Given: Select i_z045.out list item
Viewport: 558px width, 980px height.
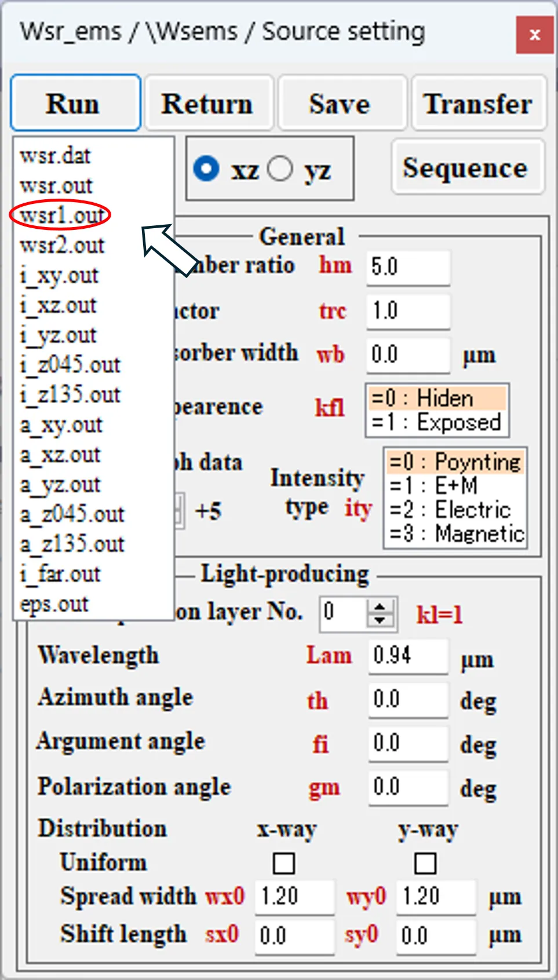Looking at the screenshot, I should [x=70, y=365].
